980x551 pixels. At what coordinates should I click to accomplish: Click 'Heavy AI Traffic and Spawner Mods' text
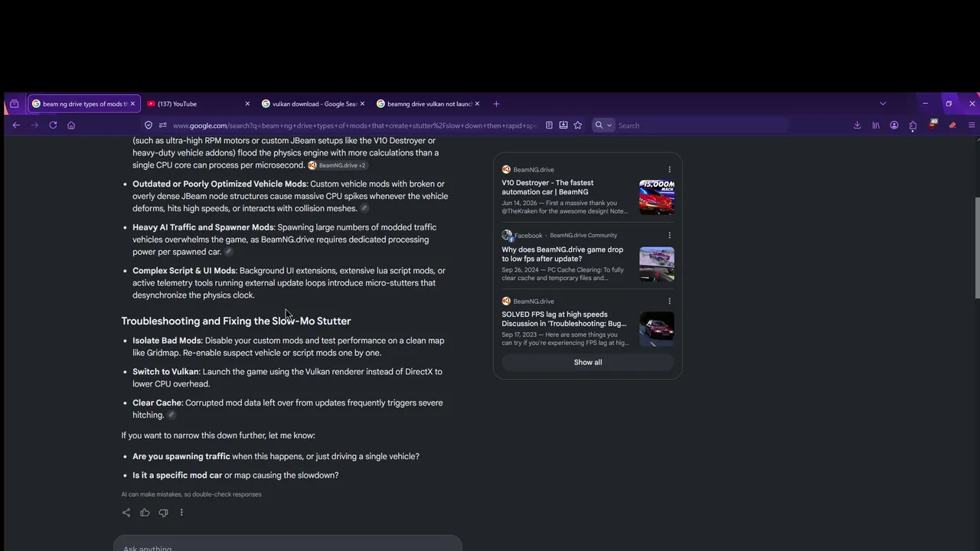pos(203,227)
